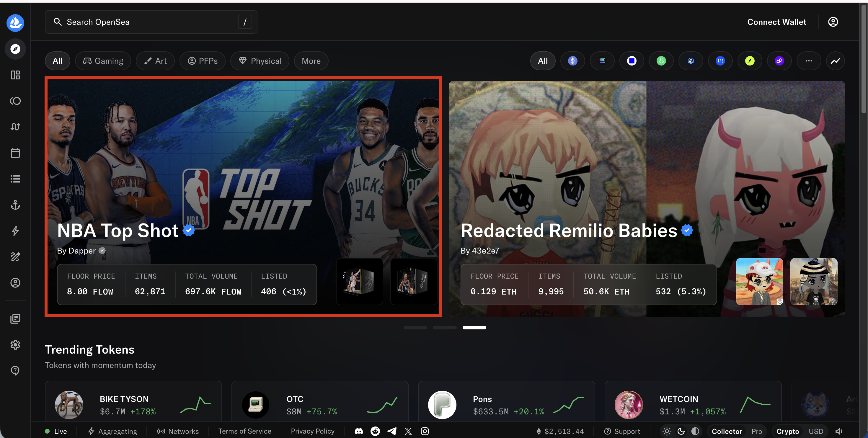Switch to light theme sun icon

(x=667, y=431)
